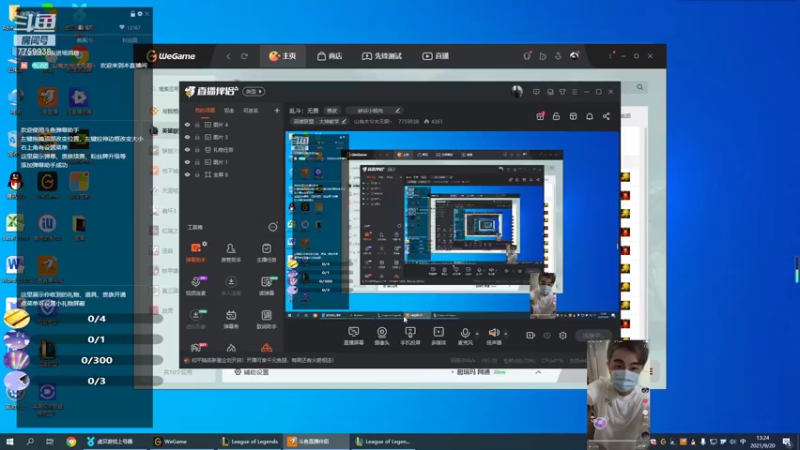This screenshot has height=450, width=800.
Task: Add 直播屏幕 screen capture source
Action: point(354,336)
